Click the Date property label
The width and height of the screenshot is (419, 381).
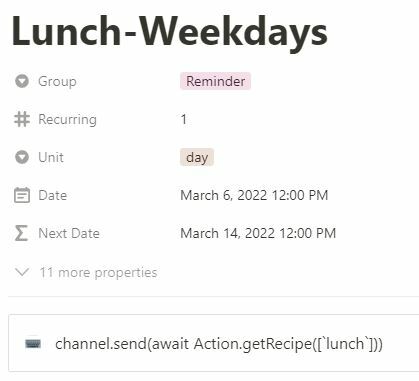pyautogui.click(x=53, y=195)
